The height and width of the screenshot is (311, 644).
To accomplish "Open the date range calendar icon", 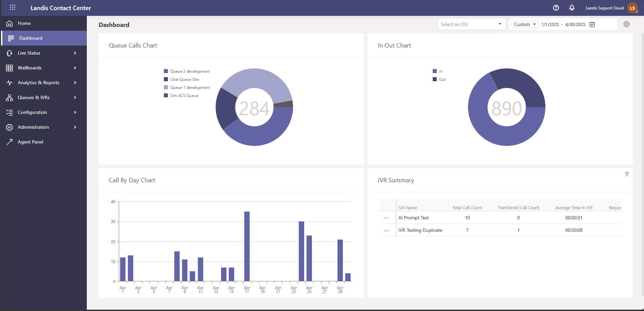I will [592, 24].
